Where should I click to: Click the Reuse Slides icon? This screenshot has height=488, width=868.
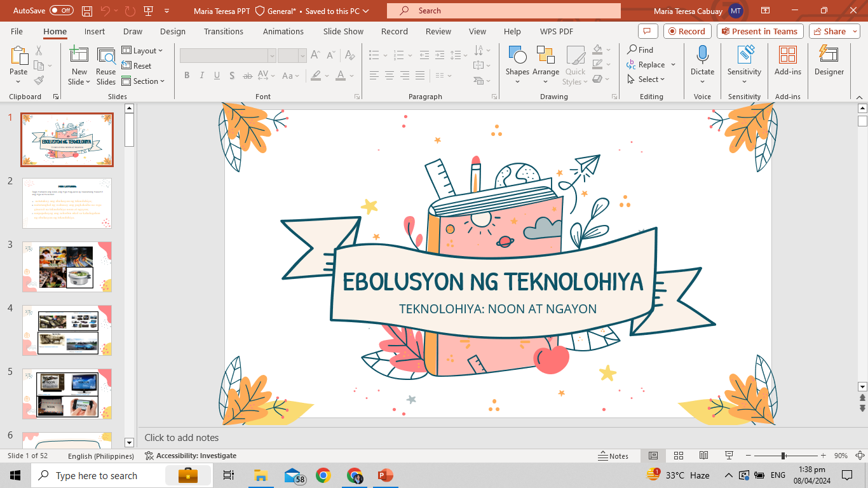106,65
